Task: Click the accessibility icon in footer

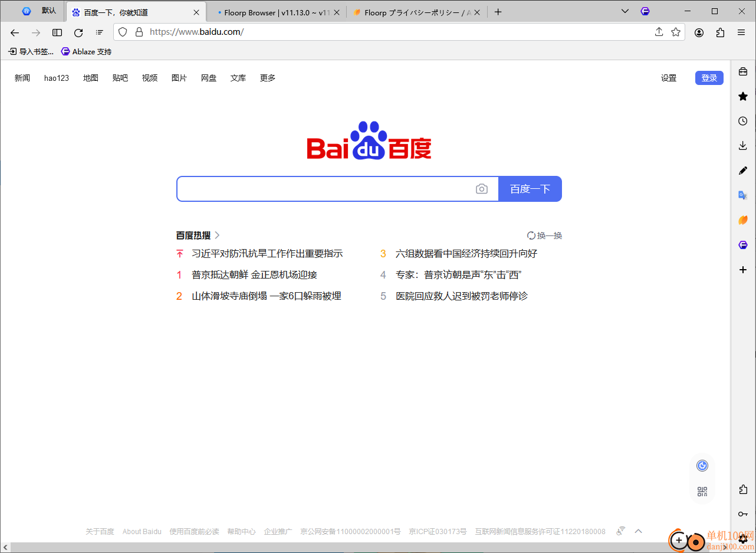Action: pyautogui.click(x=620, y=531)
